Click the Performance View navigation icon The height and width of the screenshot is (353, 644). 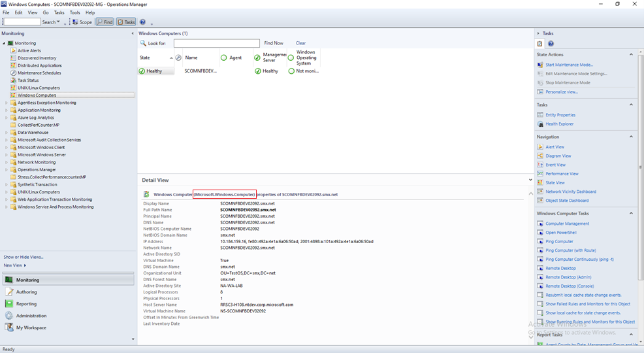[x=540, y=174]
